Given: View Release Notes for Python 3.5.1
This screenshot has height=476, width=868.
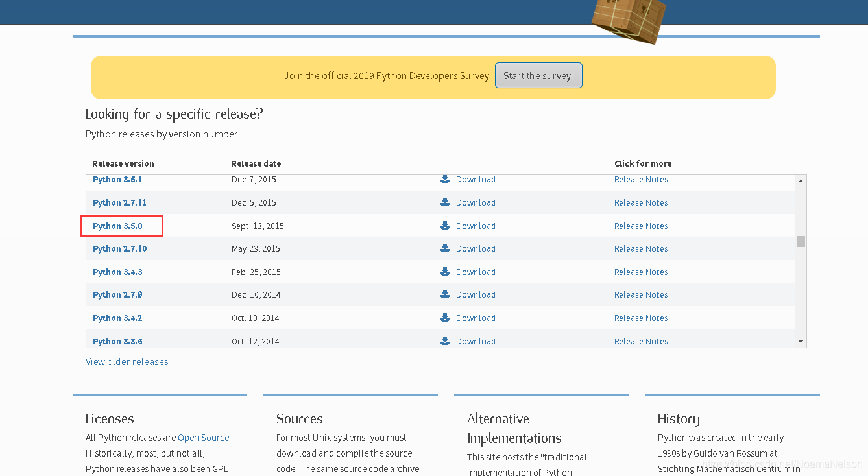Looking at the screenshot, I should coord(641,180).
